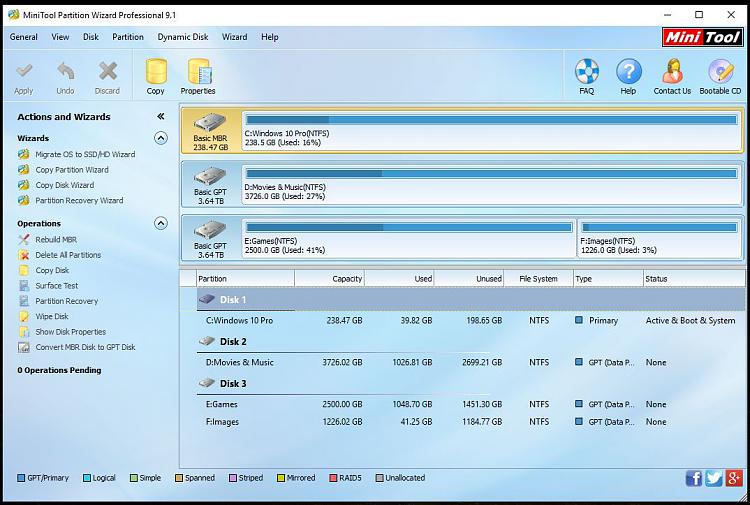Click Copy Disk under Operations
The height and width of the screenshot is (505, 750).
pyautogui.click(x=52, y=270)
